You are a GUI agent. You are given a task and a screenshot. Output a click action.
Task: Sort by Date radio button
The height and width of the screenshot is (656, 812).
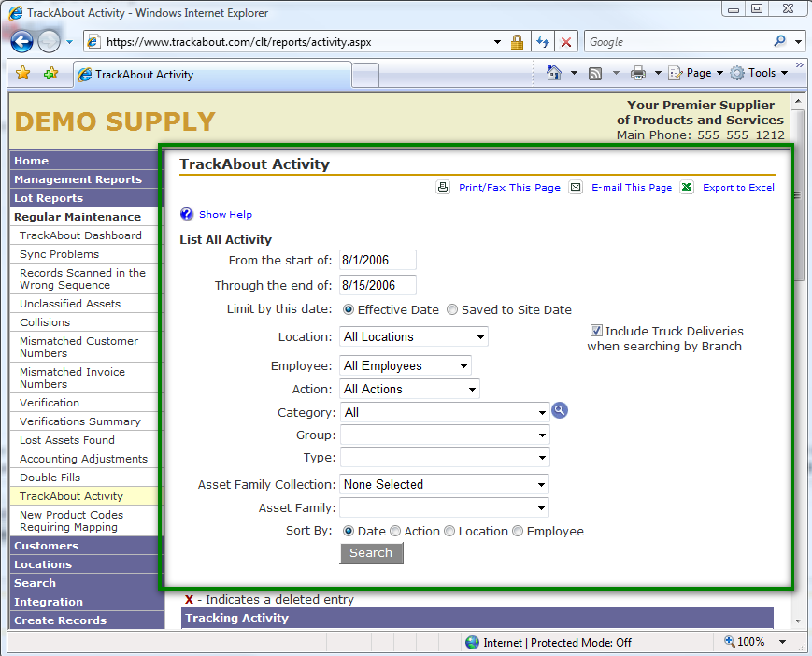point(348,531)
